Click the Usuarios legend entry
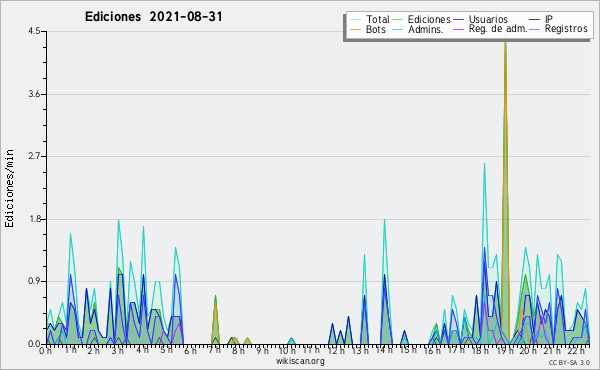This screenshot has width=600, height=370. tap(480, 19)
